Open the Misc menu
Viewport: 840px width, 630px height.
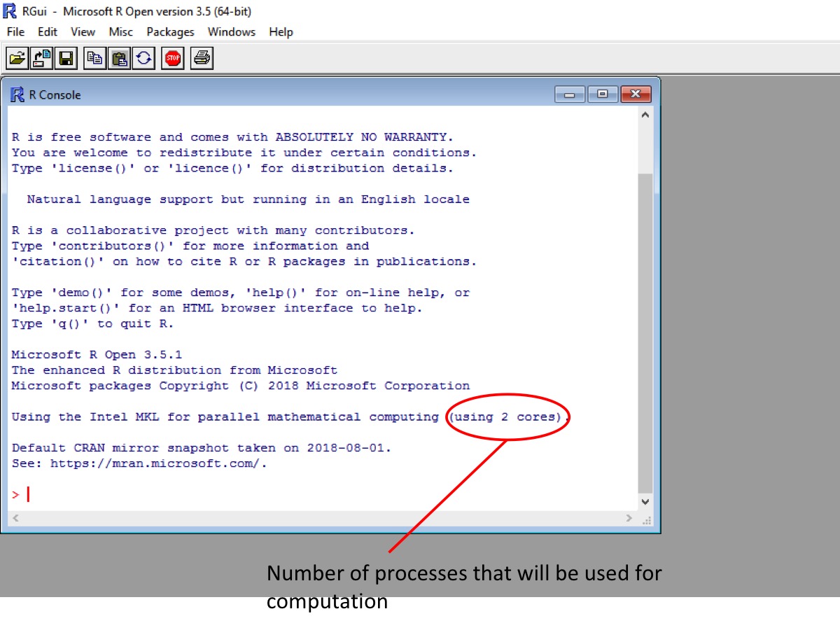[x=120, y=31]
